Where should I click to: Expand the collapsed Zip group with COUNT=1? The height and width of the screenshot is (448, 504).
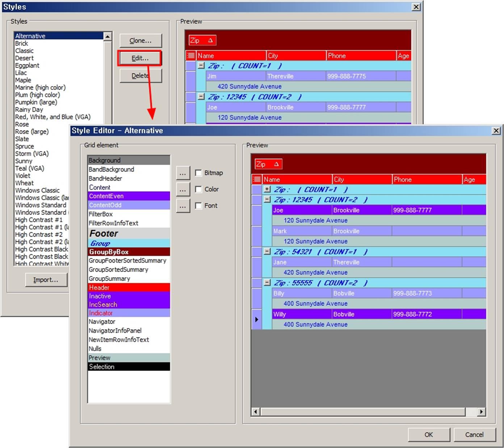tap(267, 189)
